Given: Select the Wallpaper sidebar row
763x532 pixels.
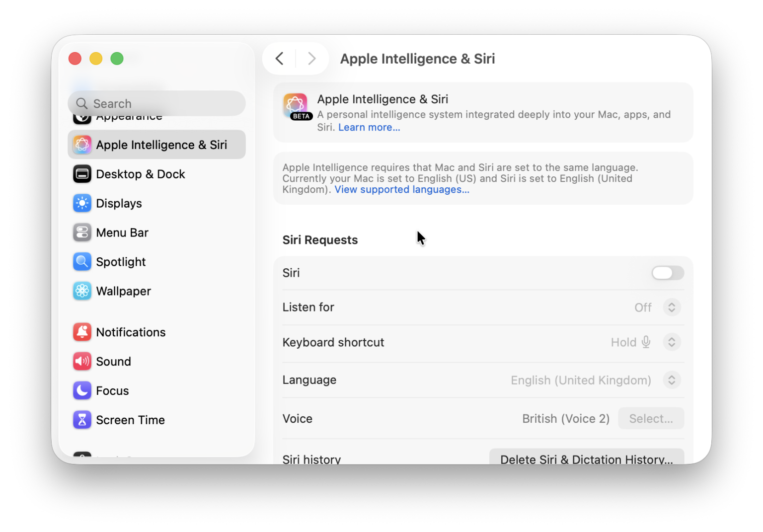Looking at the screenshot, I should 156,291.
